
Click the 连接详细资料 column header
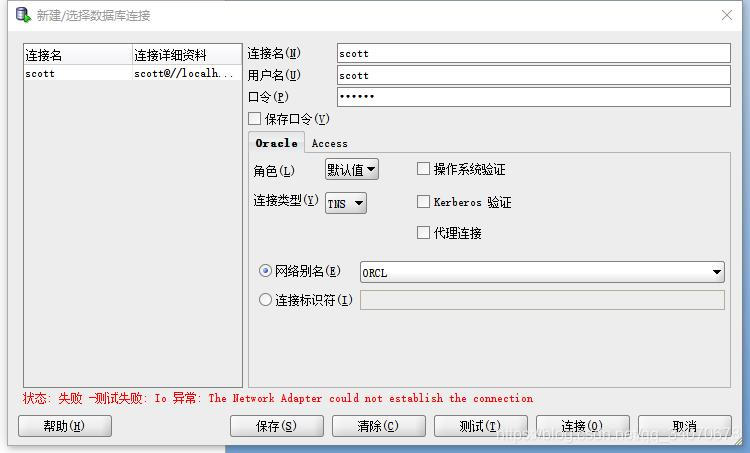[x=187, y=55]
